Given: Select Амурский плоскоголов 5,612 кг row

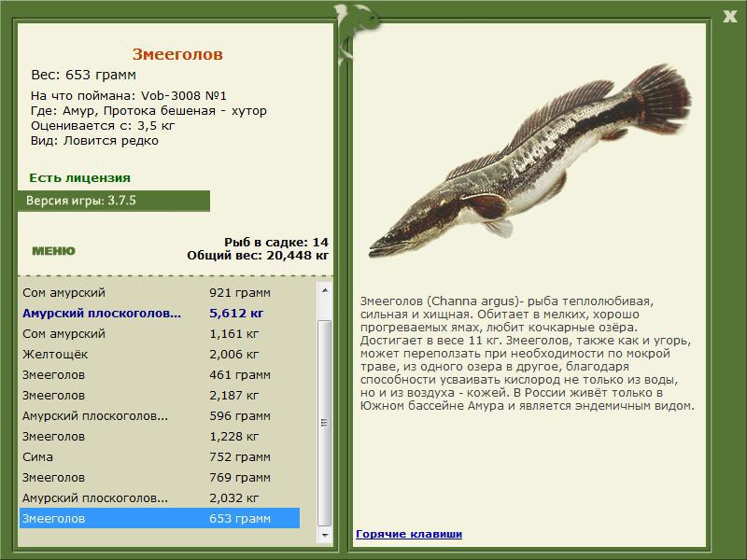Looking at the screenshot, I should coord(160,313).
